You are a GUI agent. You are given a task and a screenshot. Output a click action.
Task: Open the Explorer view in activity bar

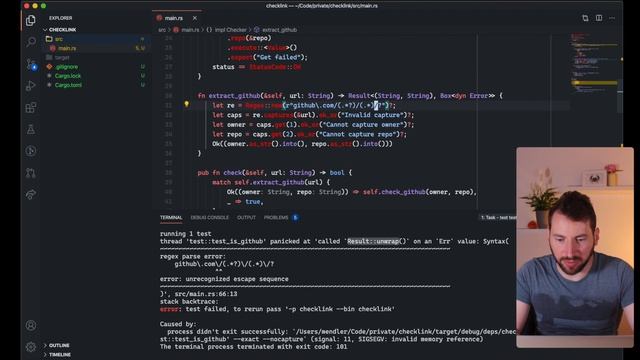[31, 20]
